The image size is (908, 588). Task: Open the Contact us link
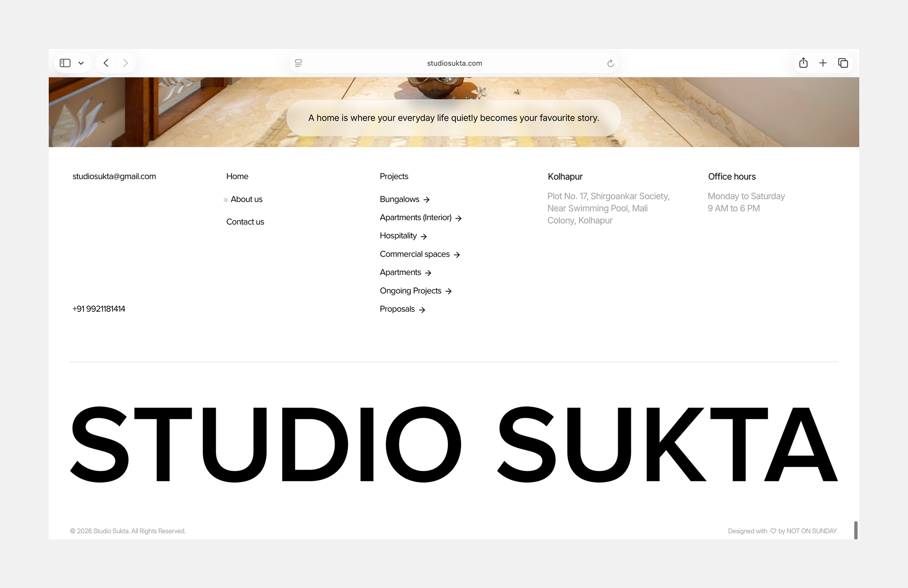245,222
